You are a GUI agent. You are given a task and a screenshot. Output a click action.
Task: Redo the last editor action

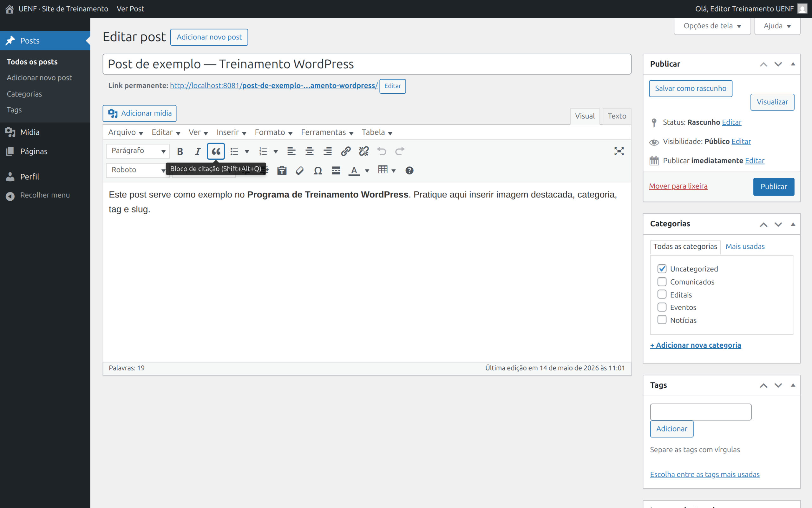[400, 151]
